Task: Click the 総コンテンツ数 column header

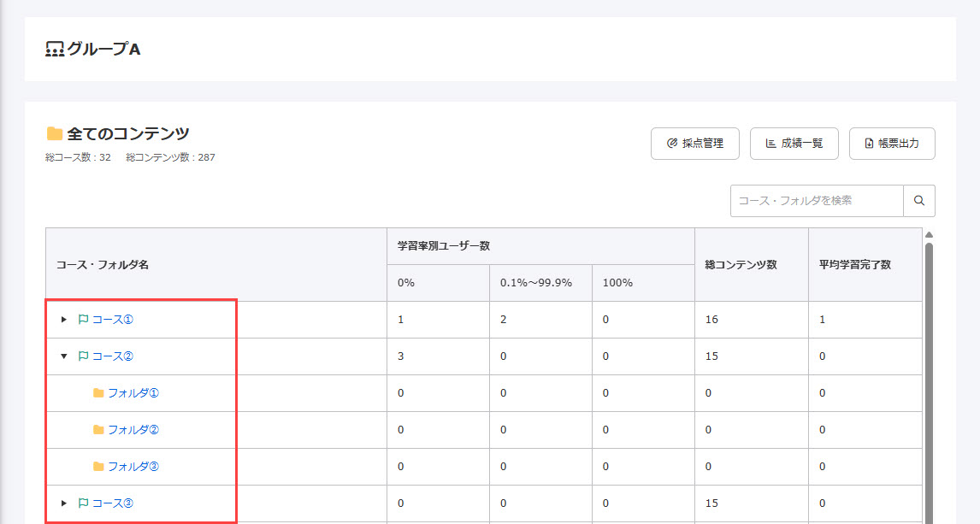Action: coord(752,265)
